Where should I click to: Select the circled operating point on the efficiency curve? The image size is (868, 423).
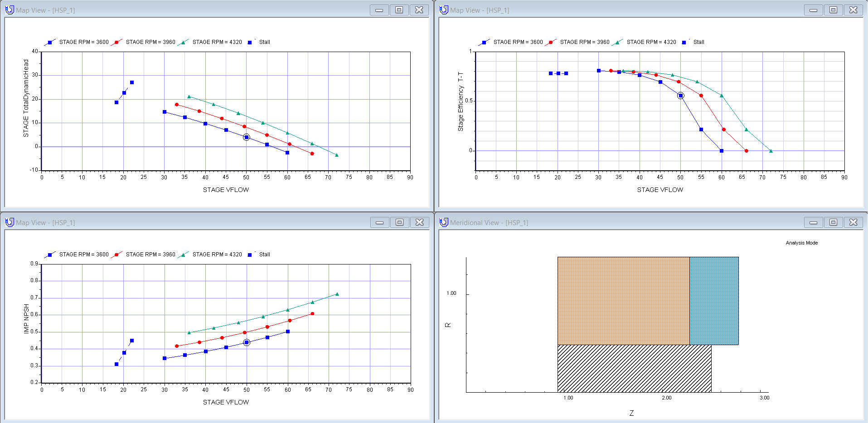(680, 96)
